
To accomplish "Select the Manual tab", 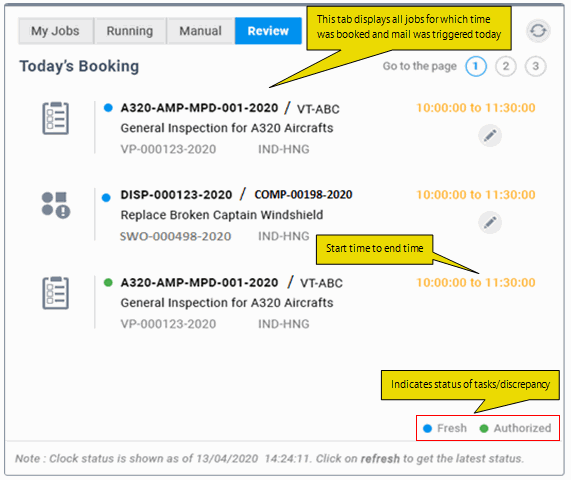I will pyautogui.click(x=200, y=31).
